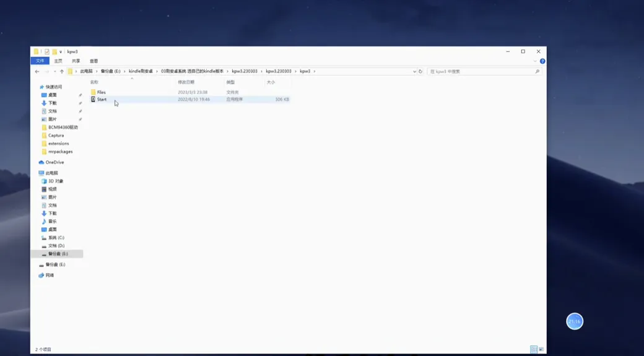Switch to details view icon in status bar
This screenshot has height=356, width=644.
point(534,349)
